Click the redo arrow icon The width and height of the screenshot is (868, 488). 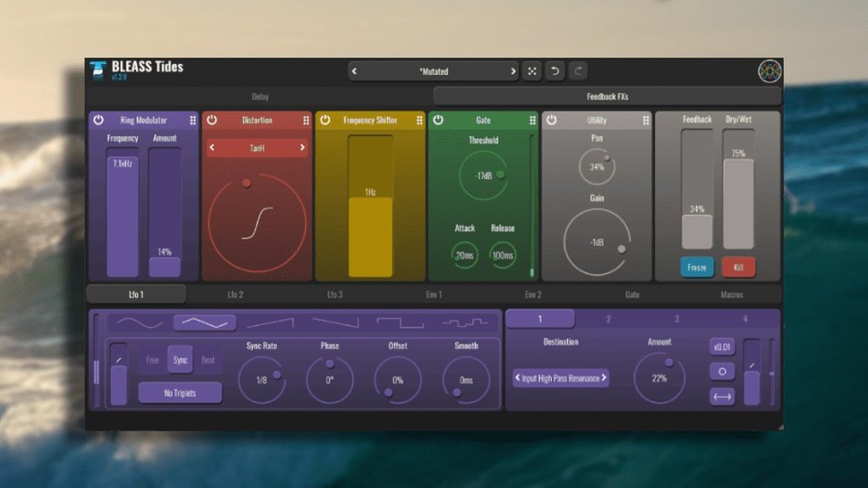click(x=577, y=71)
